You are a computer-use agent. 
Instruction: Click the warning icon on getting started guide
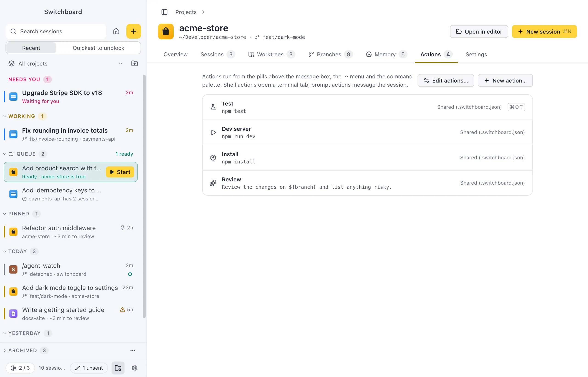point(122,310)
